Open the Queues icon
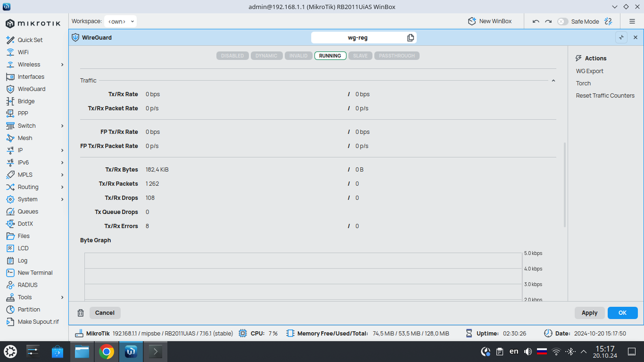Screen dimensions: 644x362 point(10,212)
